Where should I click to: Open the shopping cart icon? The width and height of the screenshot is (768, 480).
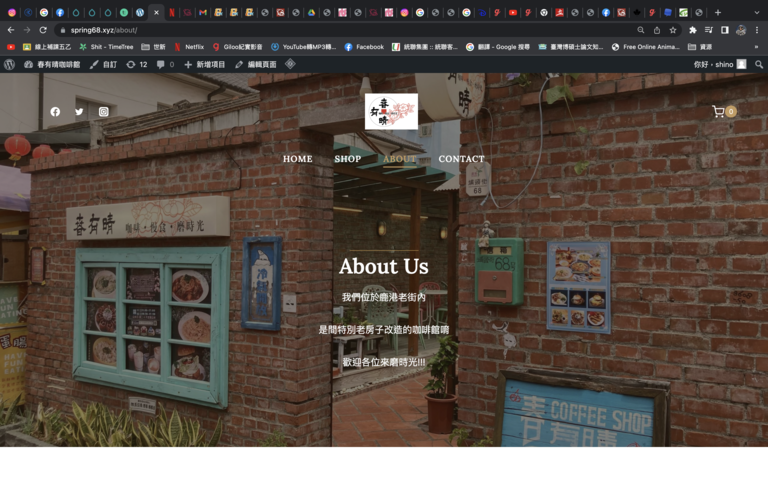pos(719,112)
